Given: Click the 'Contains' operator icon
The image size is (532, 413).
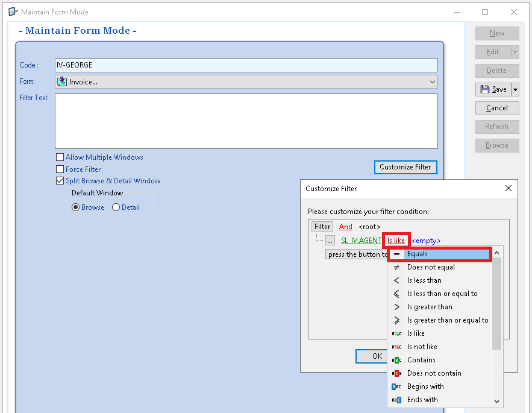Looking at the screenshot, I should coord(396,360).
